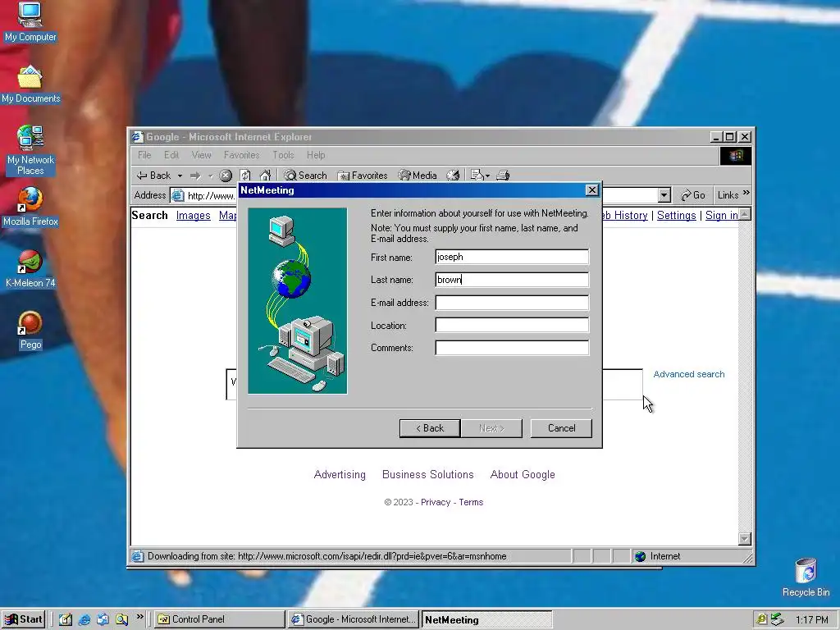Open My Network Places icon

coord(30,151)
